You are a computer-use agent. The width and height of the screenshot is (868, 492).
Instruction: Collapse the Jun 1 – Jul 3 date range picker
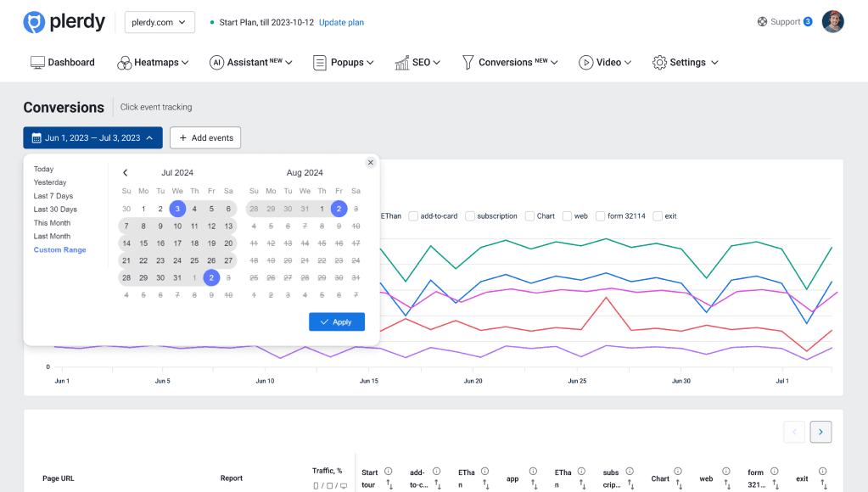pyautogui.click(x=92, y=137)
